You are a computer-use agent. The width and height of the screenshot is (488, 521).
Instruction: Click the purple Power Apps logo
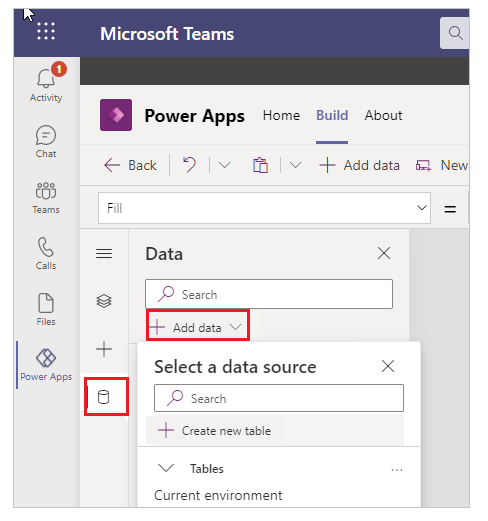pos(116,115)
